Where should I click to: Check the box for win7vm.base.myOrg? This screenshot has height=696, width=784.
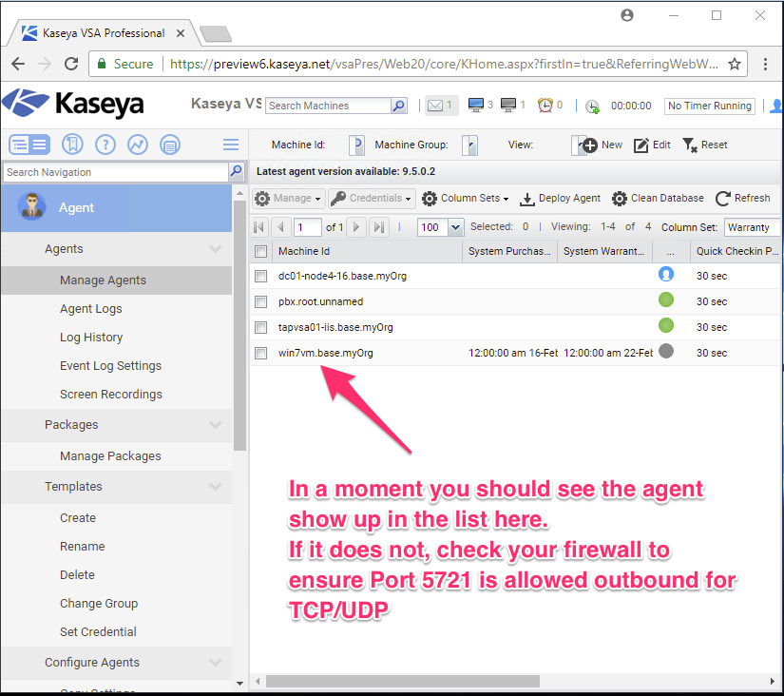point(261,354)
